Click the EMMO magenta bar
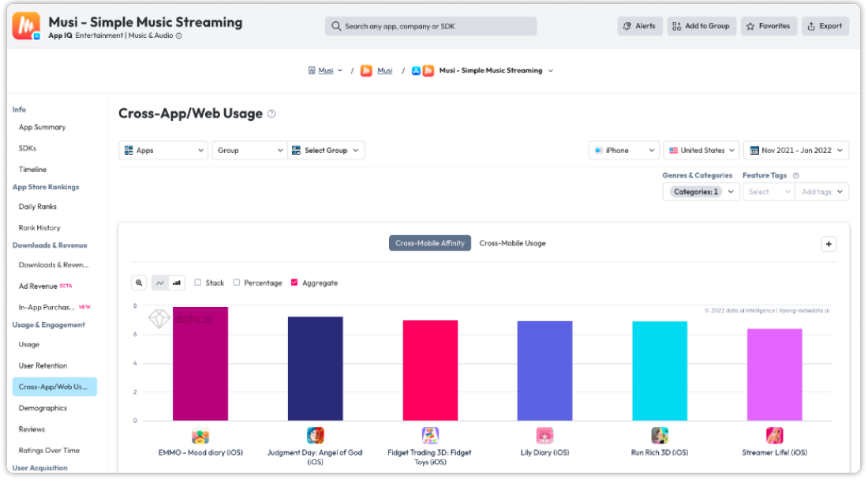The width and height of the screenshot is (868, 483). coord(200,363)
